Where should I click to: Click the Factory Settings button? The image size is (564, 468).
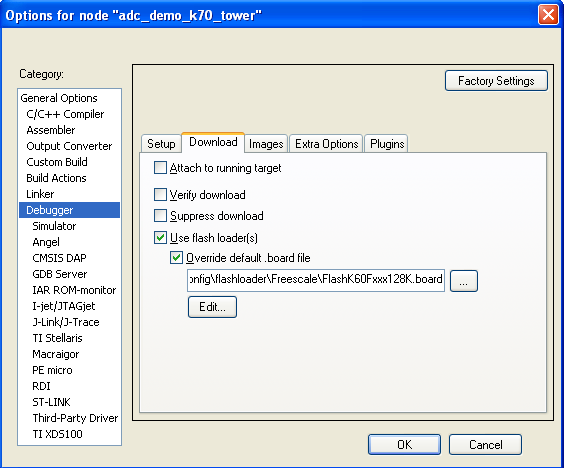click(x=496, y=81)
